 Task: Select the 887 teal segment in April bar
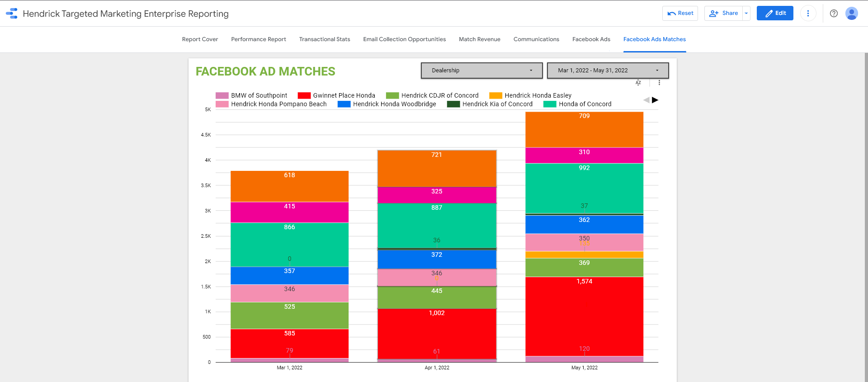437,226
